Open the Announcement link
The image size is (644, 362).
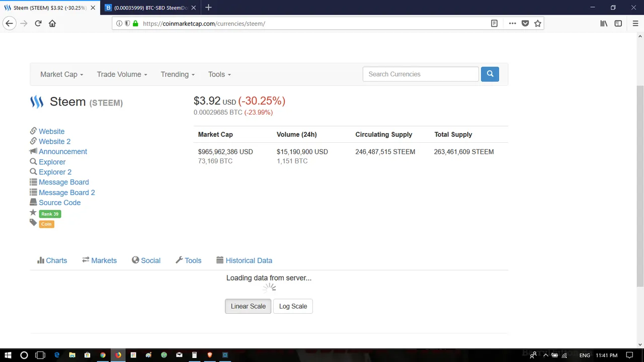click(x=63, y=151)
